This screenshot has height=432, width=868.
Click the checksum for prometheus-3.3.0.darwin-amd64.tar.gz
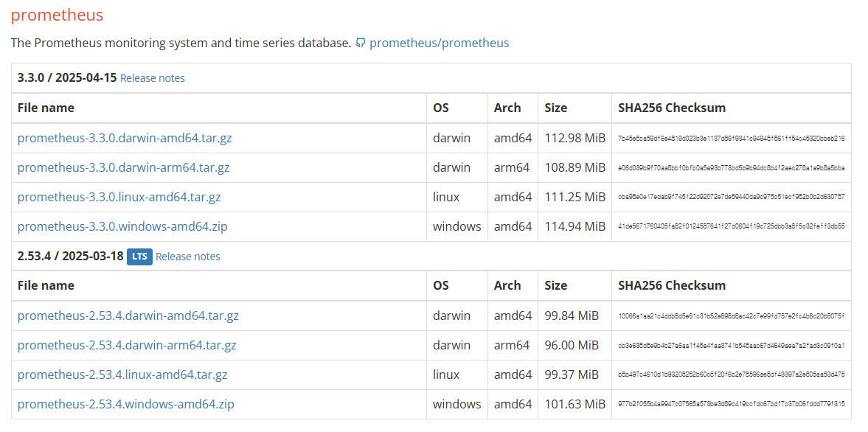pos(732,139)
